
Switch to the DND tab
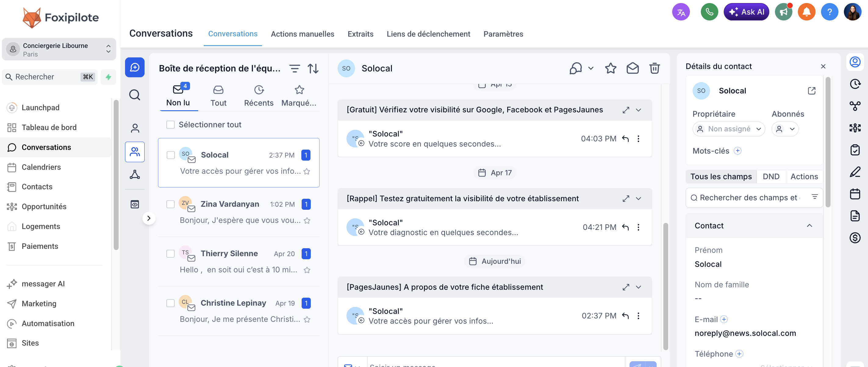[771, 177]
